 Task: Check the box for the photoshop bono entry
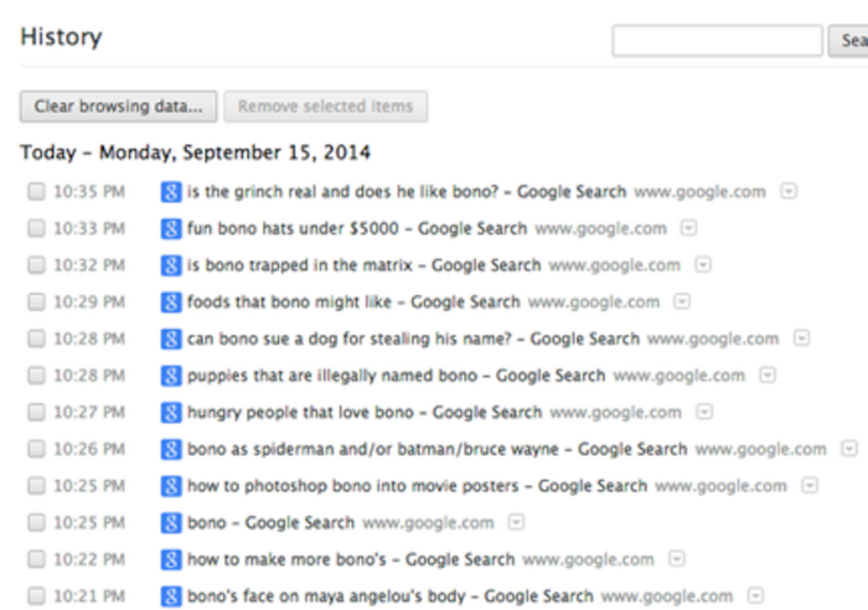pos(36,485)
